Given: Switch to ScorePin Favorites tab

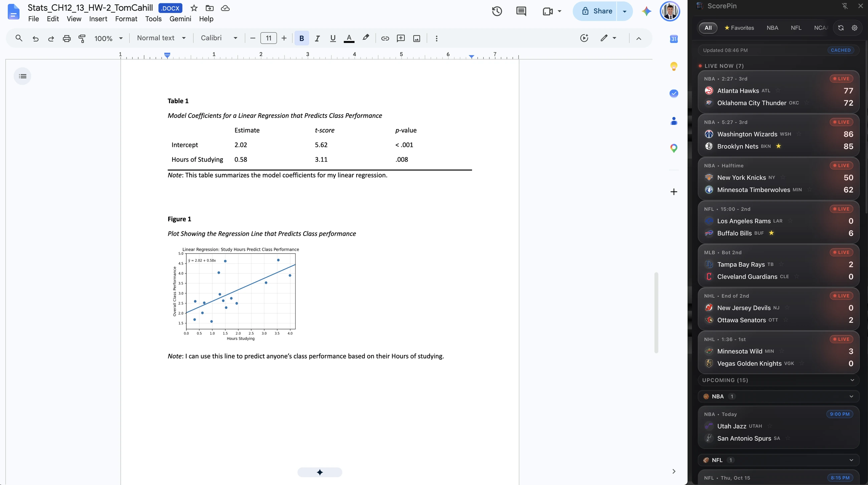Looking at the screenshot, I should coord(739,28).
